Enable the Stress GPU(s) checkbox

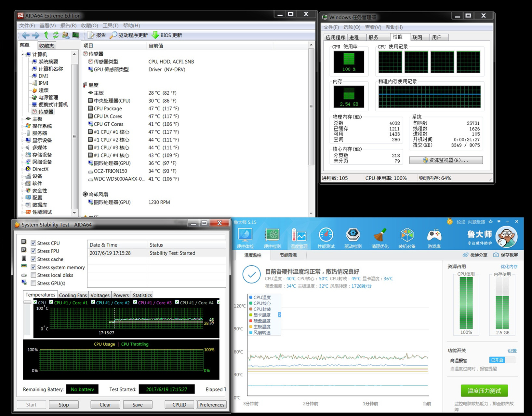33,283
